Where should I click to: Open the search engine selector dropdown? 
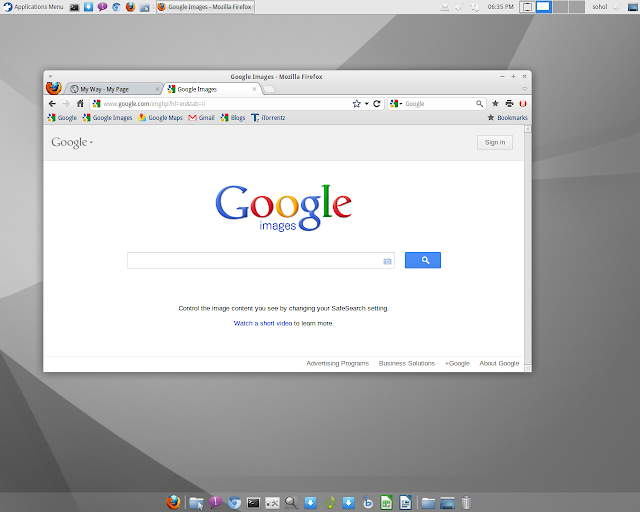396,104
